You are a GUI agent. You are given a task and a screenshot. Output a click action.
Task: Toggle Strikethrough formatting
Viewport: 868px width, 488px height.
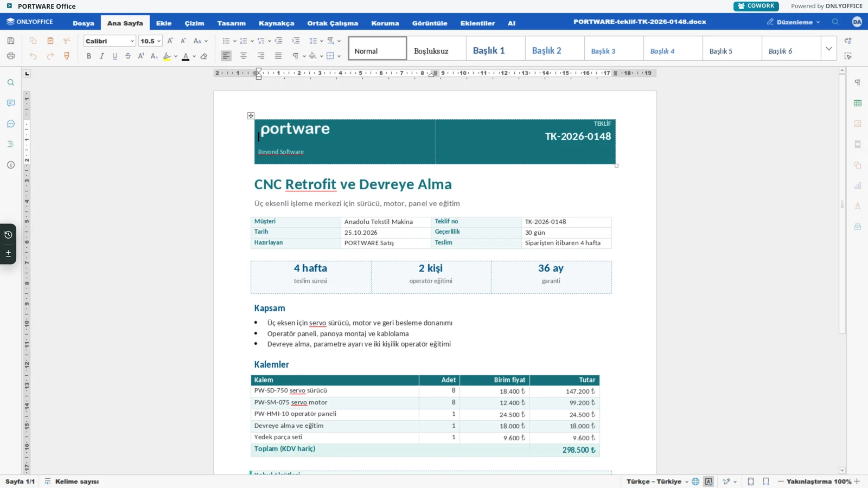click(x=128, y=56)
